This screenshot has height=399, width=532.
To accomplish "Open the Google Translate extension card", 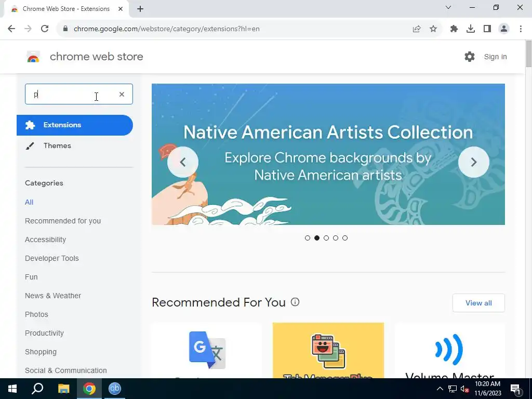I will pyautogui.click(x=207, y=351).
